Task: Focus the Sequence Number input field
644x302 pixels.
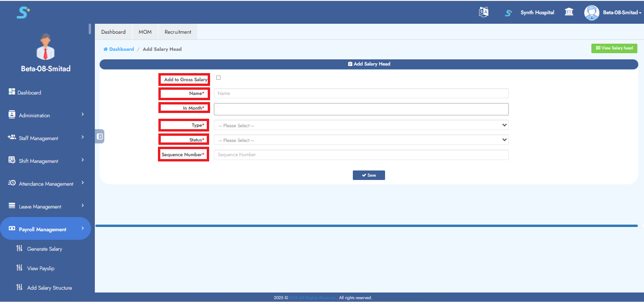Action: point(361,155)
